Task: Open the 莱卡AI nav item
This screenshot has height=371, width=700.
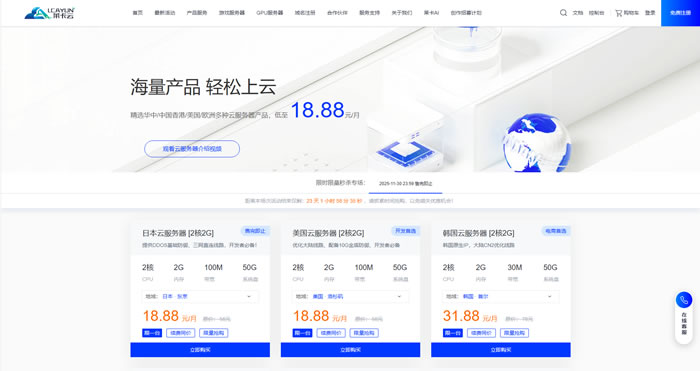Action: click(x=431, y=13)
